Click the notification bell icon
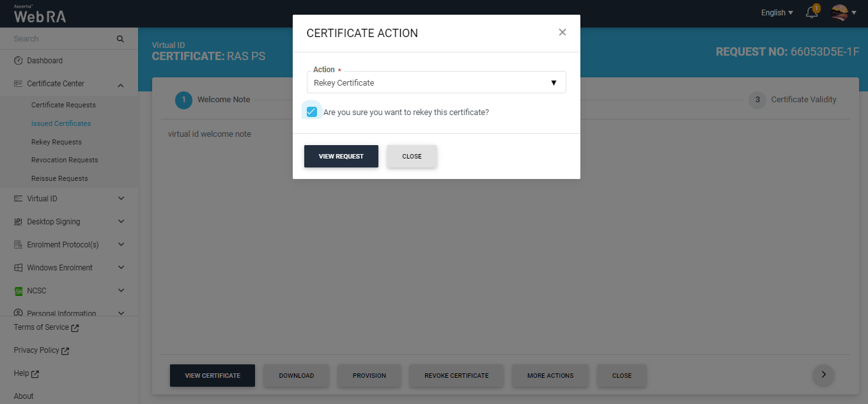The height and width of the screenshot is (404, 868). coord(812,13)
